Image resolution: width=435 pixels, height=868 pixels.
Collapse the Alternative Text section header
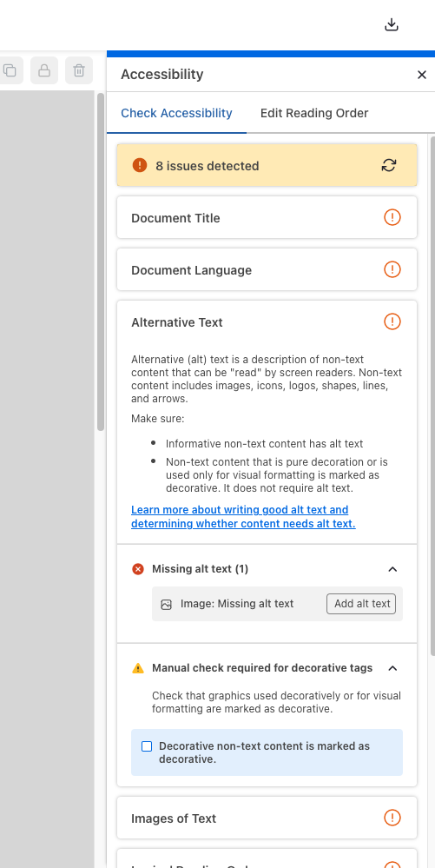pyautogui.click(x=267, y=321)
